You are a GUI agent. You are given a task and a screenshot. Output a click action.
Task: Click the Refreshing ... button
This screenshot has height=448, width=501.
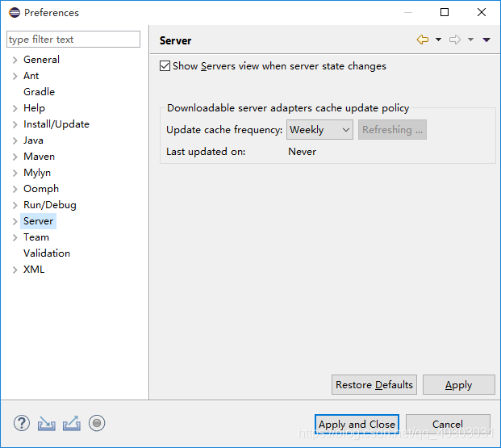[392, 129]
